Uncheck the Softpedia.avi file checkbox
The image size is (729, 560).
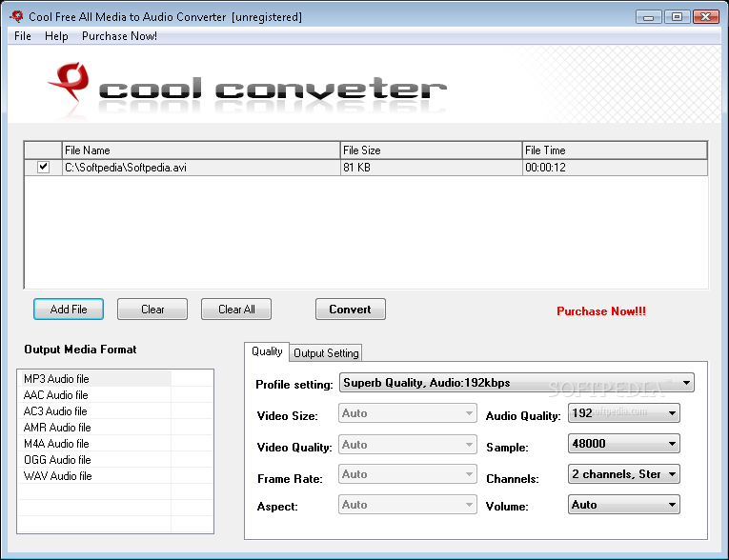point(43,167)
